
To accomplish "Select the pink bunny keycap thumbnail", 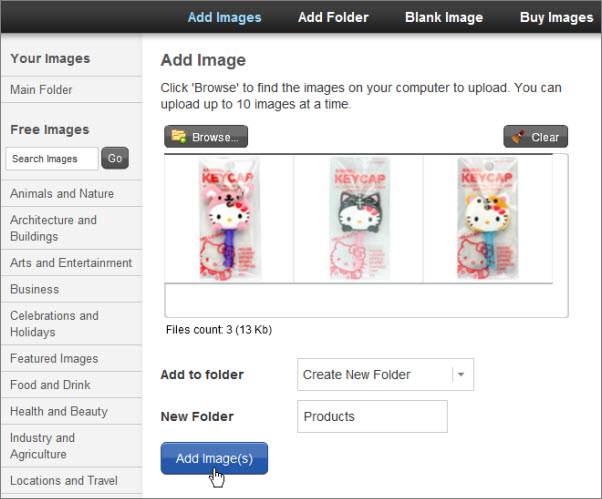I will [229, 219].
